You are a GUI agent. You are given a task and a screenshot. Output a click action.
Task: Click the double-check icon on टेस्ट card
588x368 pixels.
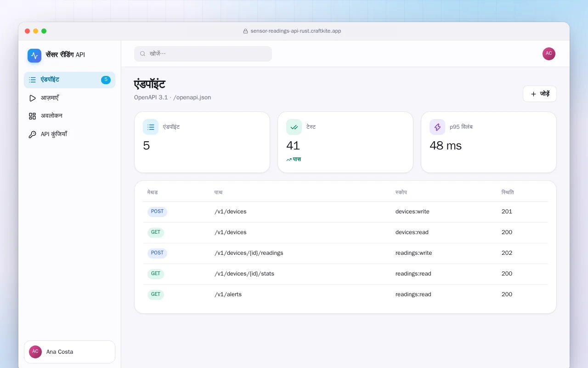[x=294, y=127]
